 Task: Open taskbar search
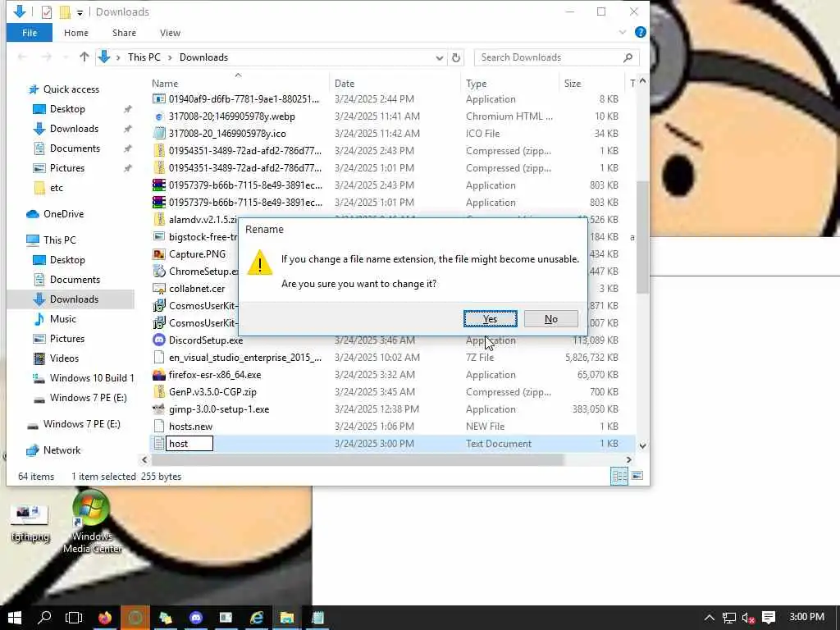(x=44, y=618)
